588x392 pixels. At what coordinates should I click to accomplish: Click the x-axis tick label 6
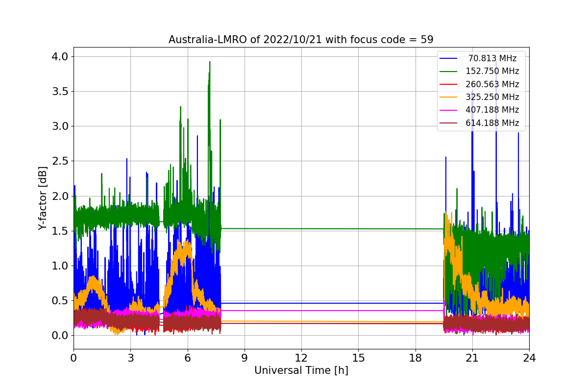187,358
